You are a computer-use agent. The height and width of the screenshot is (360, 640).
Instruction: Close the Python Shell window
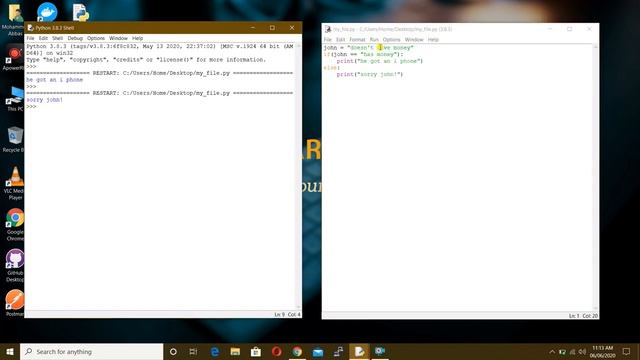pyautogui.click(x=292, y=28)
